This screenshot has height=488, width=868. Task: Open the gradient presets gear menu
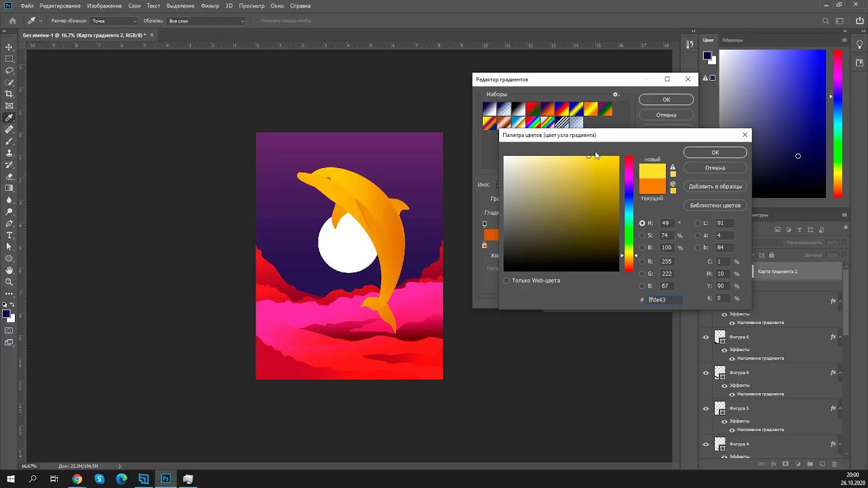[616, 95]
